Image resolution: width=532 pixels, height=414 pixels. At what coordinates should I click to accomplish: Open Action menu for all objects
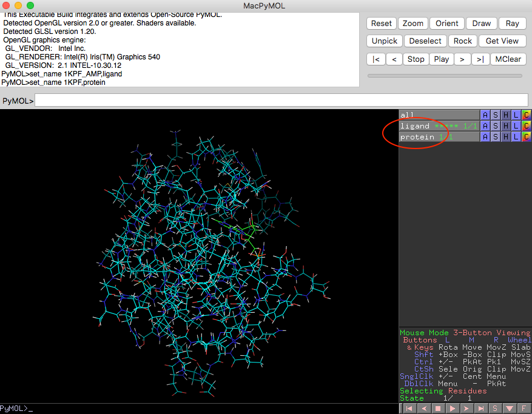[485, 115]
